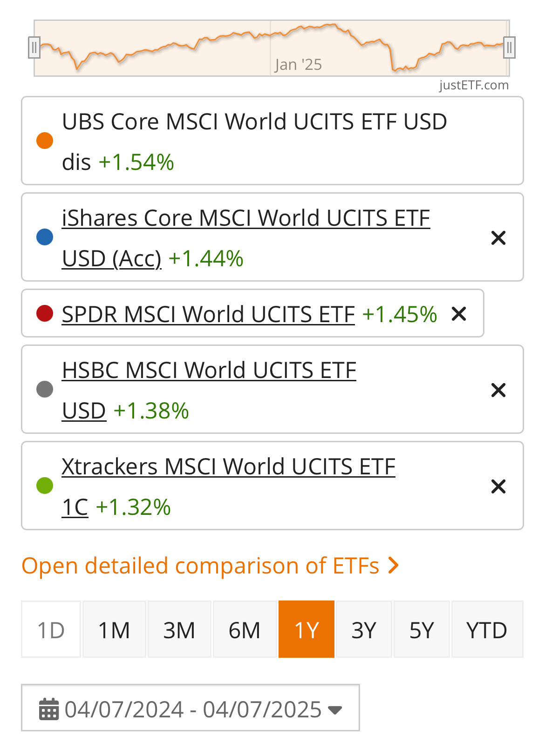Click the red SPDR color dot
This screenshot has height=756, width=545.
[x=45, y=313]
